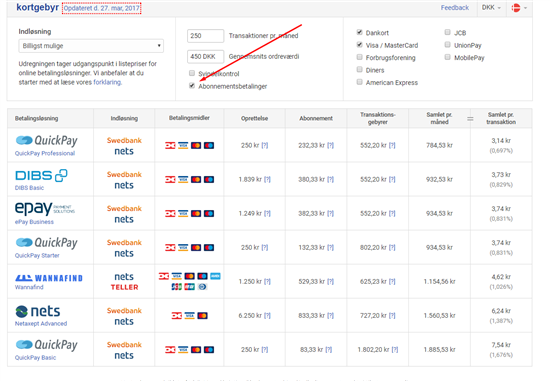Open the DIBS logo
The image size is (550, 381).
click(x=41, y=175)
